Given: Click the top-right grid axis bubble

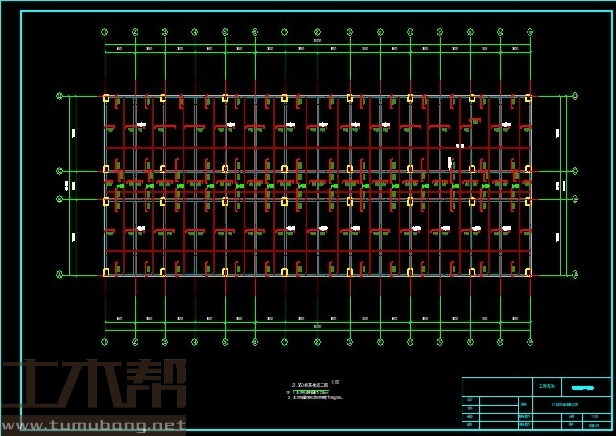Looking at the screenshot, I should (530, 33).
